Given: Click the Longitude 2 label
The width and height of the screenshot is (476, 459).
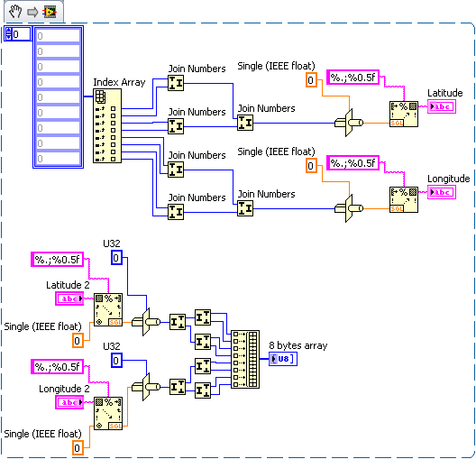Looking at the screenshot, I should coord(64,389).
